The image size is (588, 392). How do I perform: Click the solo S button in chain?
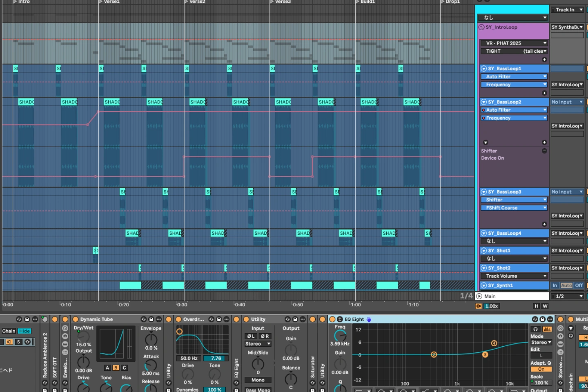point(18,342)
